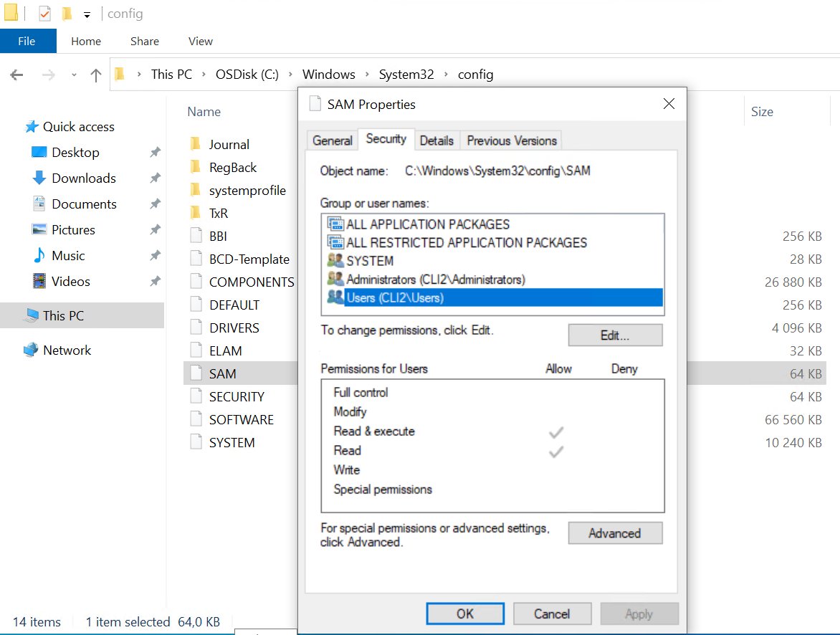Go up one folder level
This screenshot has width=840, height=635.
[96, 75]
